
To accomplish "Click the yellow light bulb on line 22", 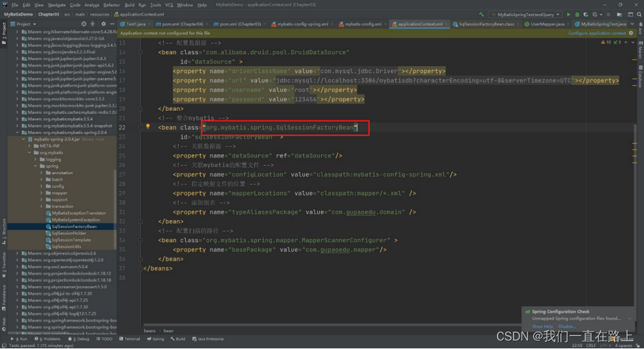I will click(148, 127).
